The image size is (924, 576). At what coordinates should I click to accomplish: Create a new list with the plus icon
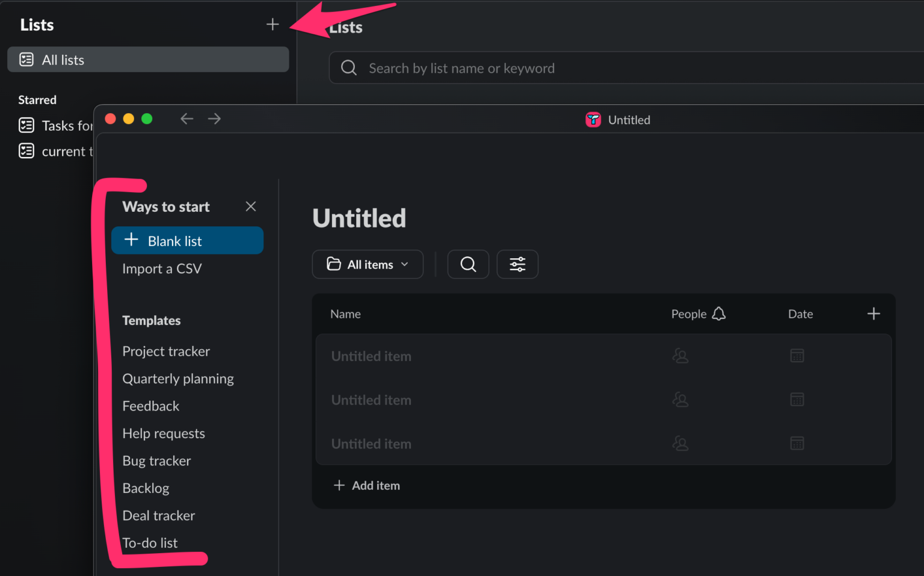click(x=272, y=24)
